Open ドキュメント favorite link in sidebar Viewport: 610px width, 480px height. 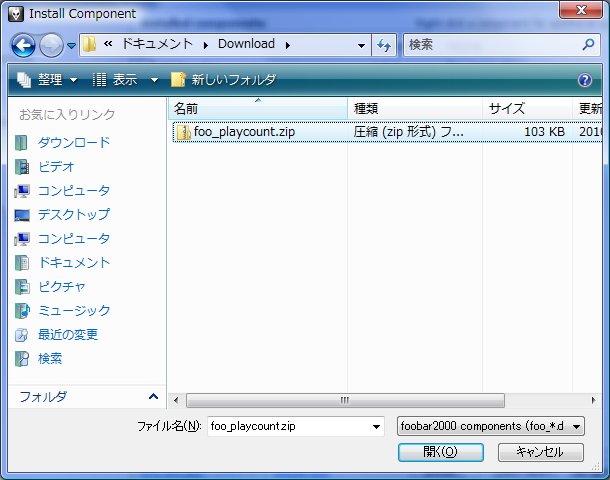click(74, 263)
